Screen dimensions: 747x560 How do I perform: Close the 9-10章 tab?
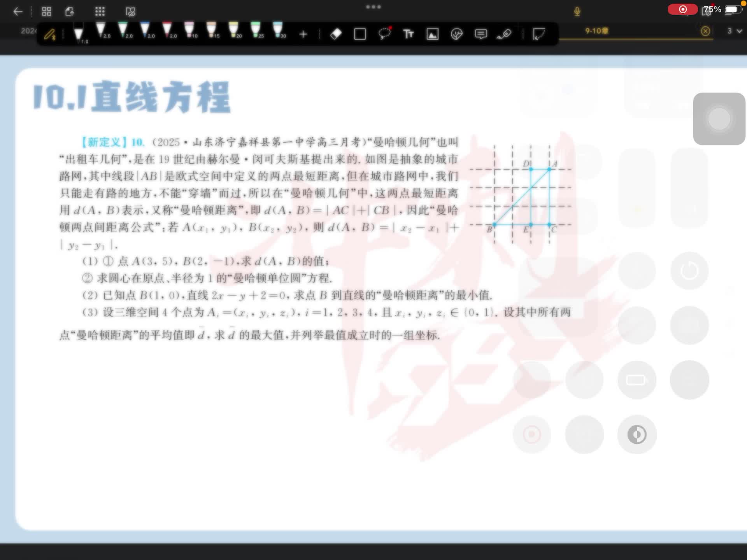tap(705, 31)
